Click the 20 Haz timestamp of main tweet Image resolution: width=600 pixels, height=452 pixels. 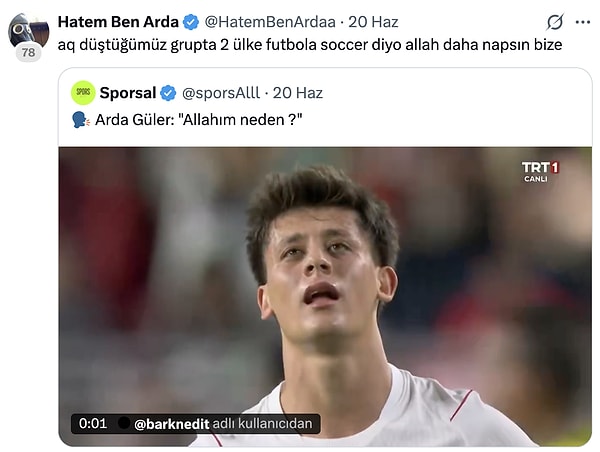373,22
